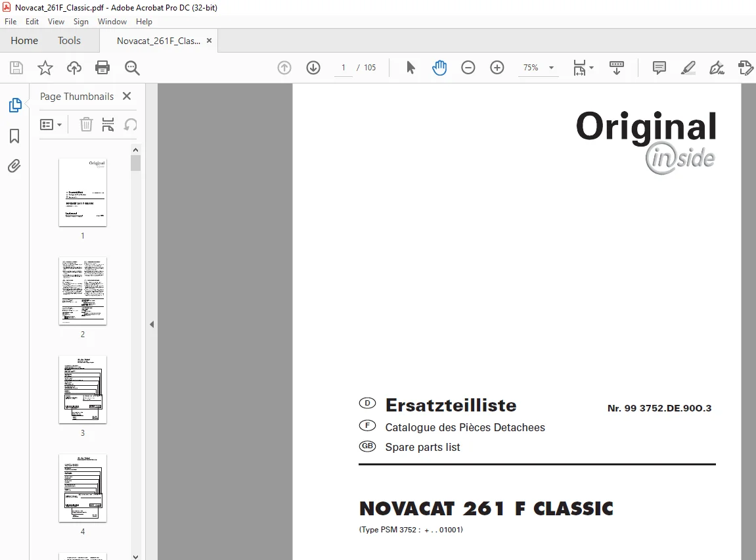This screenshot has height=560, width=756.
Task: Click the upload to cloud icon
Action: (x=74, y=68)
